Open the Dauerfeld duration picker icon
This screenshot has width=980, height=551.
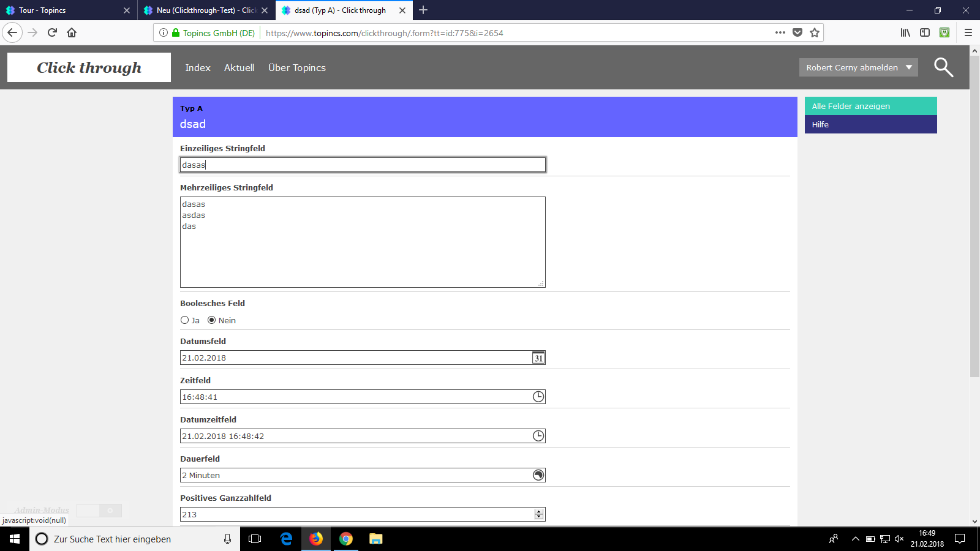click(538, 475)
